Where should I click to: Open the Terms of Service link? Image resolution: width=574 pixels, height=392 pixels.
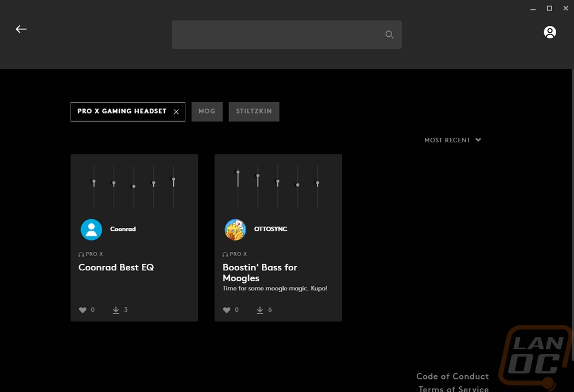pyautogui.click(x=453, y=389)
